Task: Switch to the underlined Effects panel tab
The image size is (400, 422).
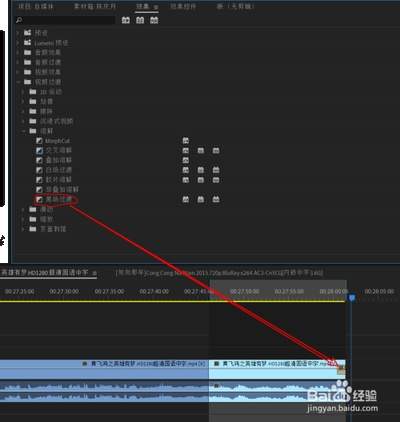Action: tap(142, 7)
